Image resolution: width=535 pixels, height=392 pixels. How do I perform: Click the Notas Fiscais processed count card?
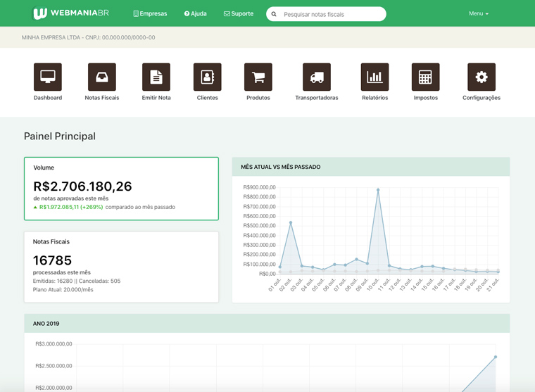[121, 267]
